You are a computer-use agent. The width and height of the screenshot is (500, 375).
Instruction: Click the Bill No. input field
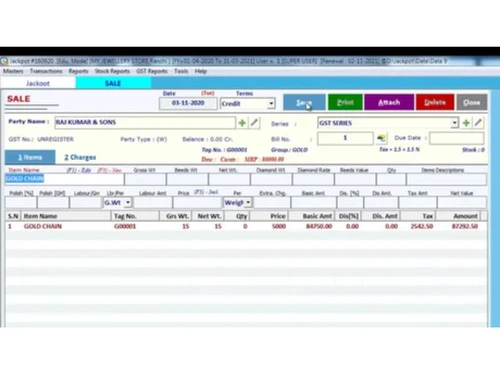pos(345,138)
